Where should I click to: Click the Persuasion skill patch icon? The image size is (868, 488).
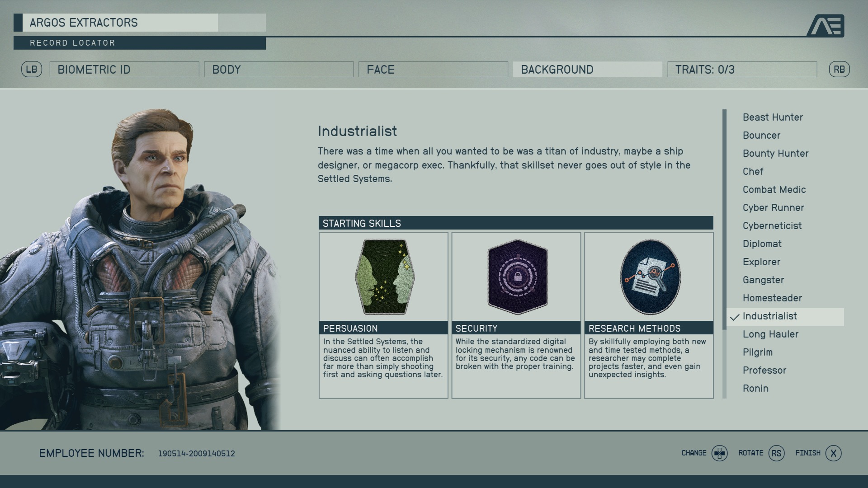385,277
